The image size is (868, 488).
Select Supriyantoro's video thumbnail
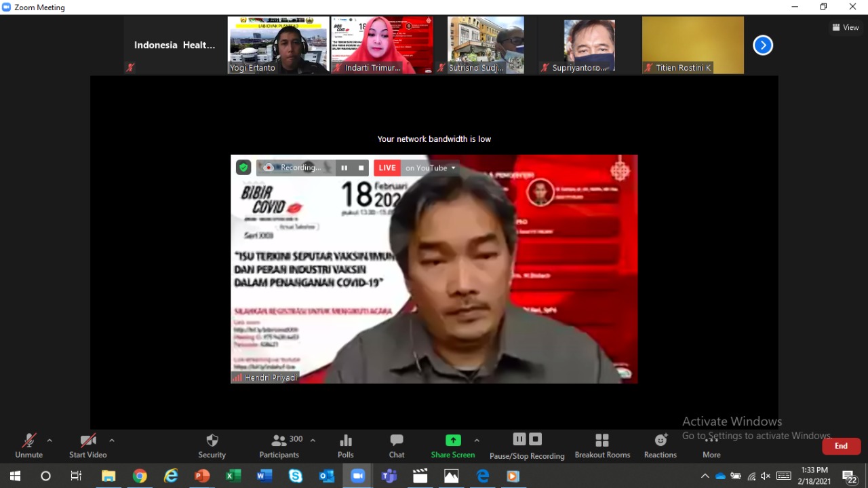[x=589, y=45]
